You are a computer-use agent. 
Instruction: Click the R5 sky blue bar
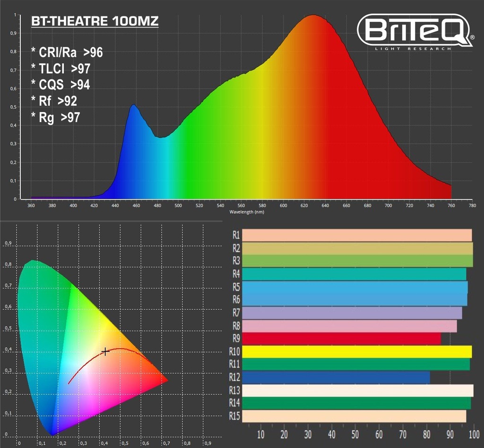[355, 287]
